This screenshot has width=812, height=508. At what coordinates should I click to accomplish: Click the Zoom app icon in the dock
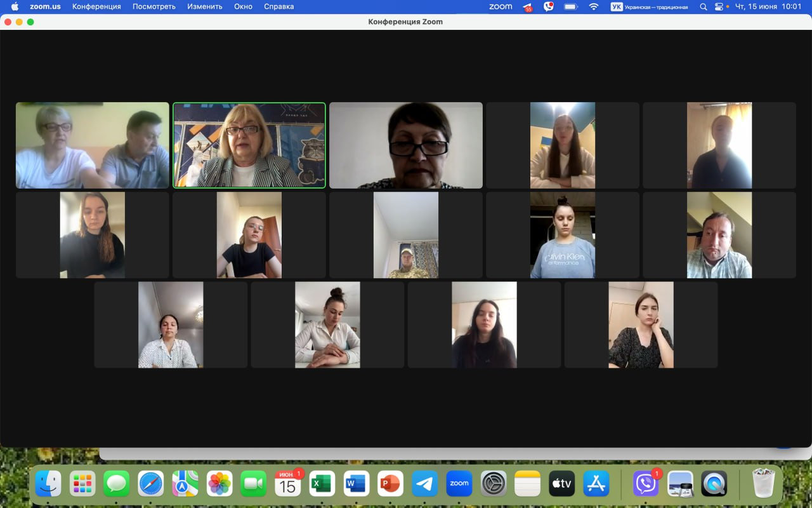click(459, 484)
